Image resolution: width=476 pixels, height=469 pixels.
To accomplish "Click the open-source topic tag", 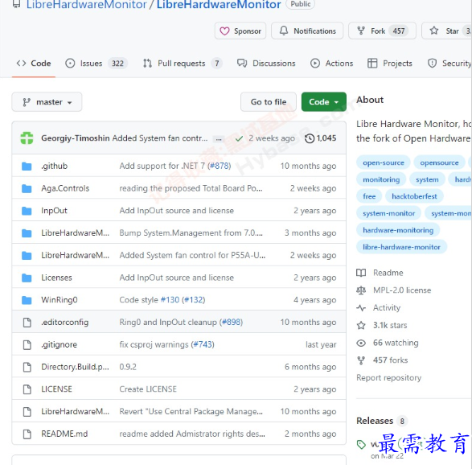I will pyautogui.click(x=383, y=163).
